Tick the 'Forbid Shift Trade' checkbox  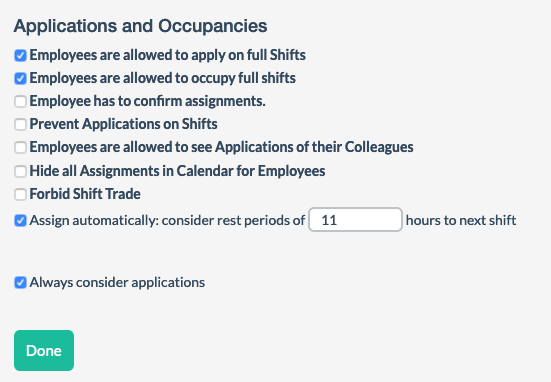[x=20, y=194]
